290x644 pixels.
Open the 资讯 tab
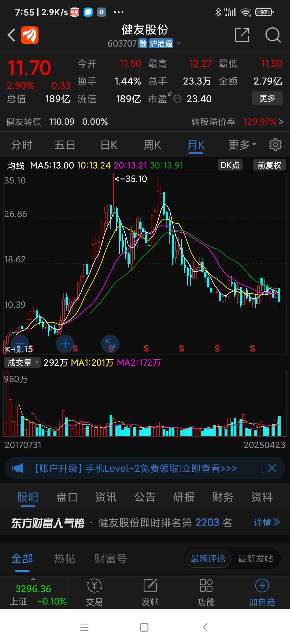(x=106, y=497)
